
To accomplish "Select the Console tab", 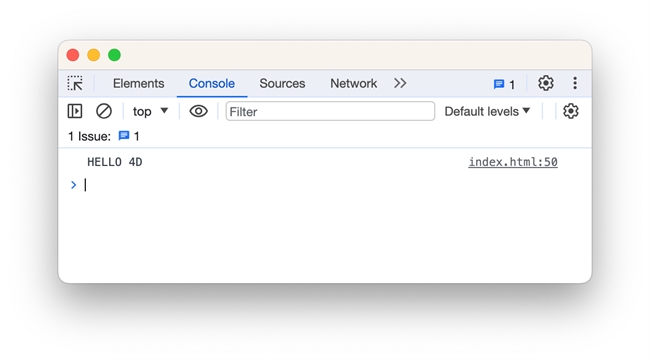I will click(x=212, y=83).
